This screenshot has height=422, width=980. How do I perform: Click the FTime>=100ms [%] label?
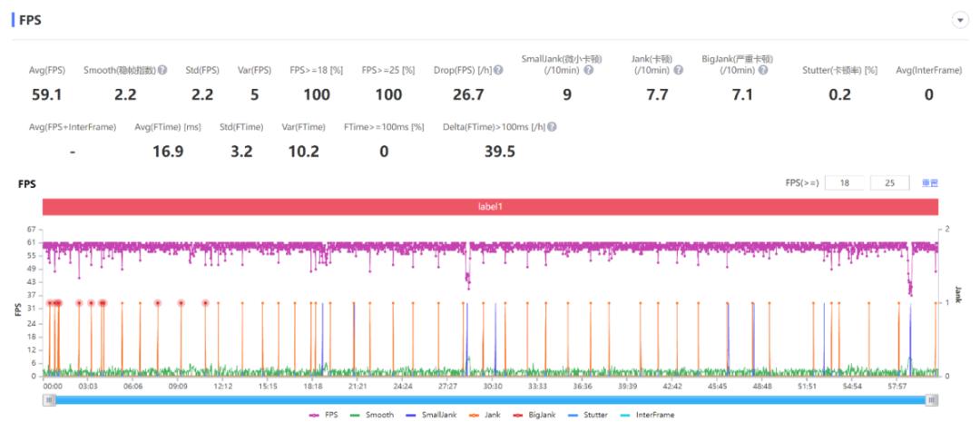pos(384,127)
